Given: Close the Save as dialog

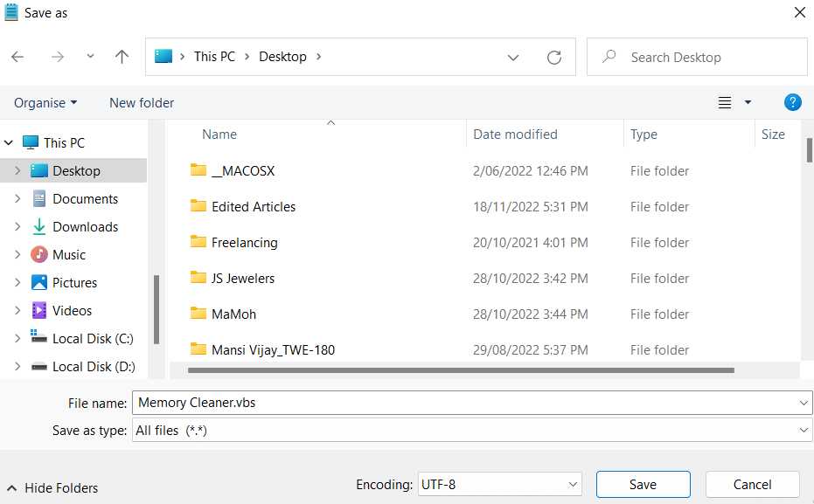Looking at the screenshot, I should pyautogui.click(x=800, y=12).
